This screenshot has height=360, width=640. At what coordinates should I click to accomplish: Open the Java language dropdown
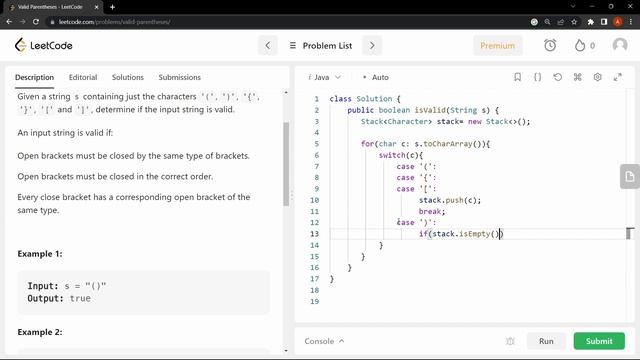coord(324,77)
